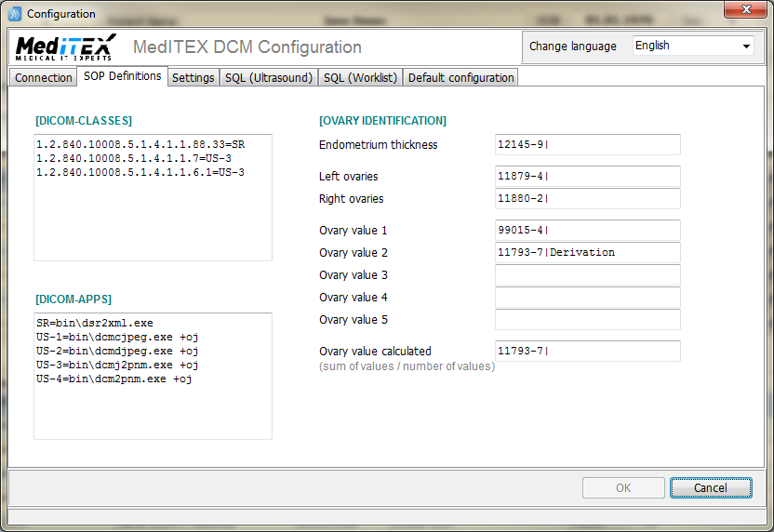Click the Change language label
The image size is (774, 532).
pyautogui.click(x=573, y=46)
